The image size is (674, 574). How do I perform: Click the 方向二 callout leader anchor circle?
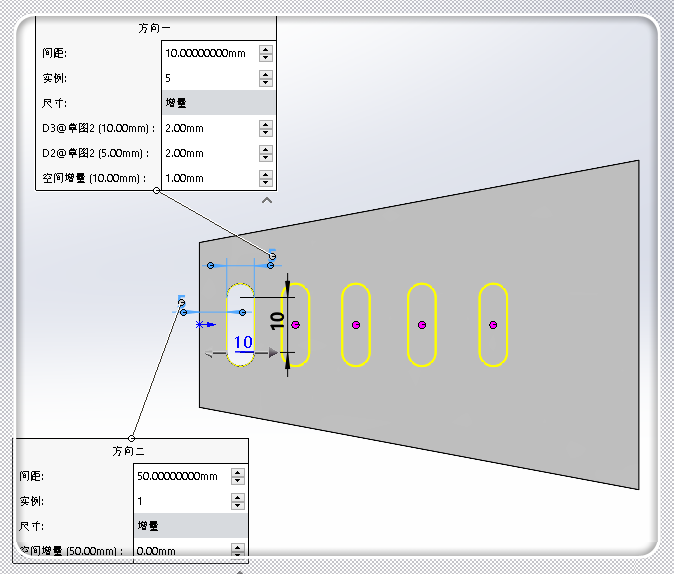132,438
